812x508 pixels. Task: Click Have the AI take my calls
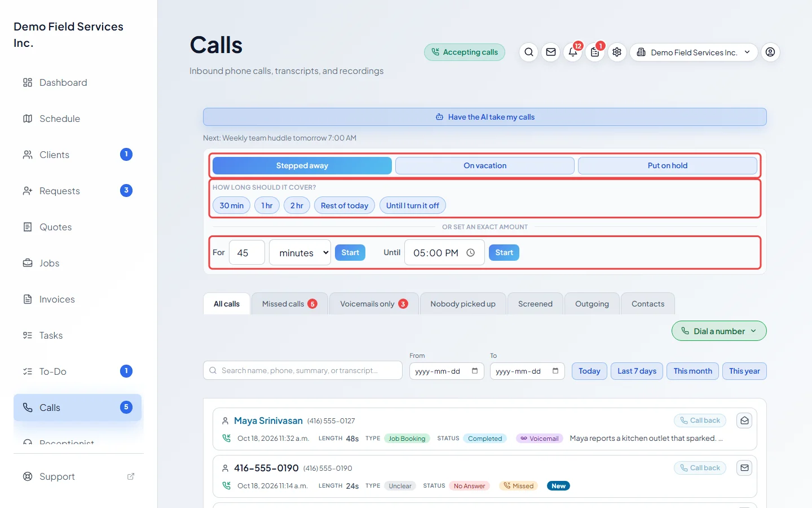(485, 117)
